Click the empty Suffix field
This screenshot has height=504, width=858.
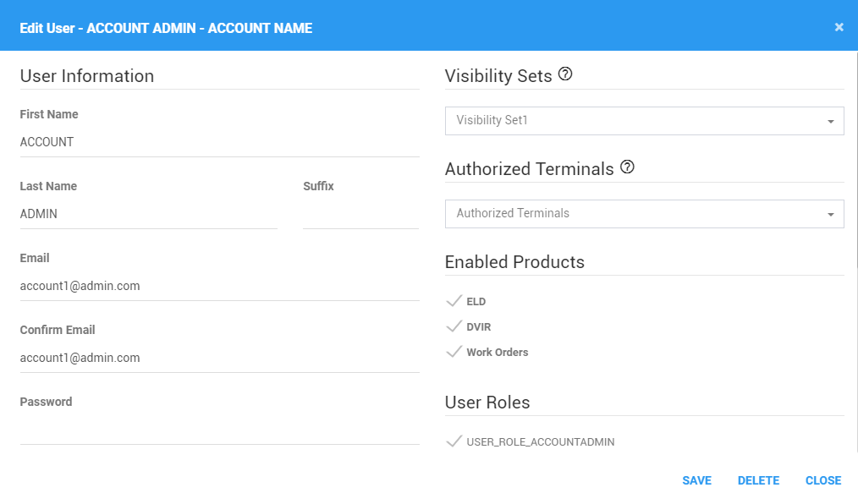coord(360,214)
